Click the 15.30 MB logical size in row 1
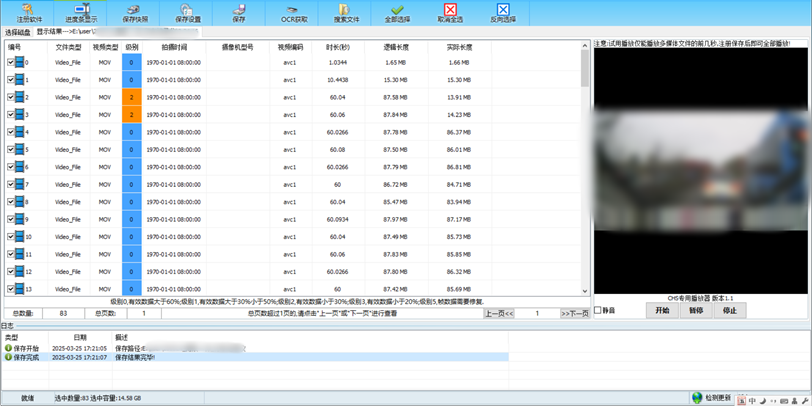Screen dimensions: 812x406 [396, 80]
